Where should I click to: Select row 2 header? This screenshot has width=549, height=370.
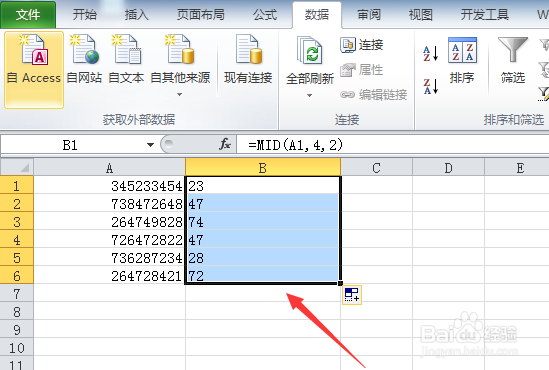17,203
